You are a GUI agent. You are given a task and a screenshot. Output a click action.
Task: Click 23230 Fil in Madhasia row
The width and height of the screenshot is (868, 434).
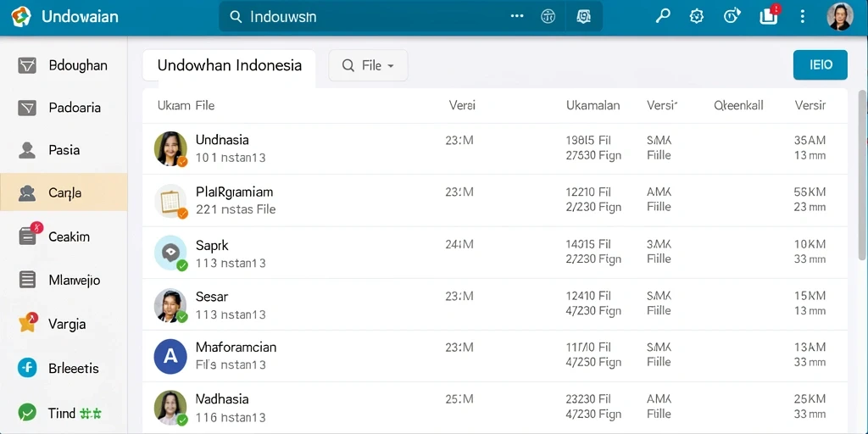tap(588, 399)
